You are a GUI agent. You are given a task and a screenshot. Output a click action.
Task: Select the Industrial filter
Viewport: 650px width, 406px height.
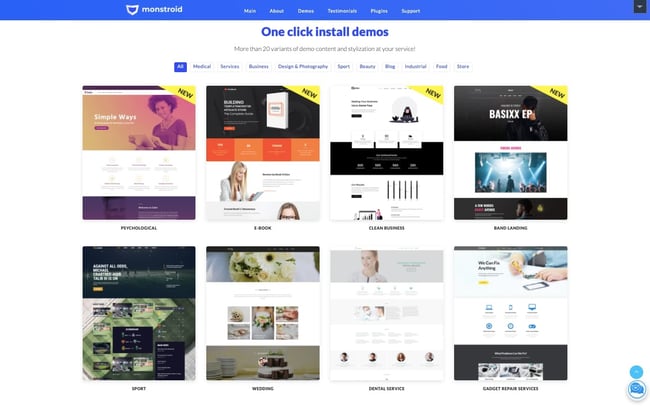coord(415,66)
